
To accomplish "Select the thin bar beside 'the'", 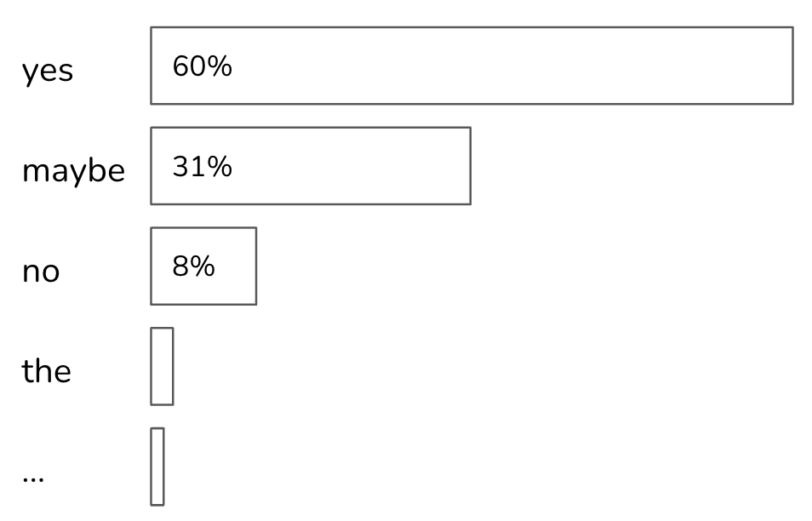I will [162, 366].
